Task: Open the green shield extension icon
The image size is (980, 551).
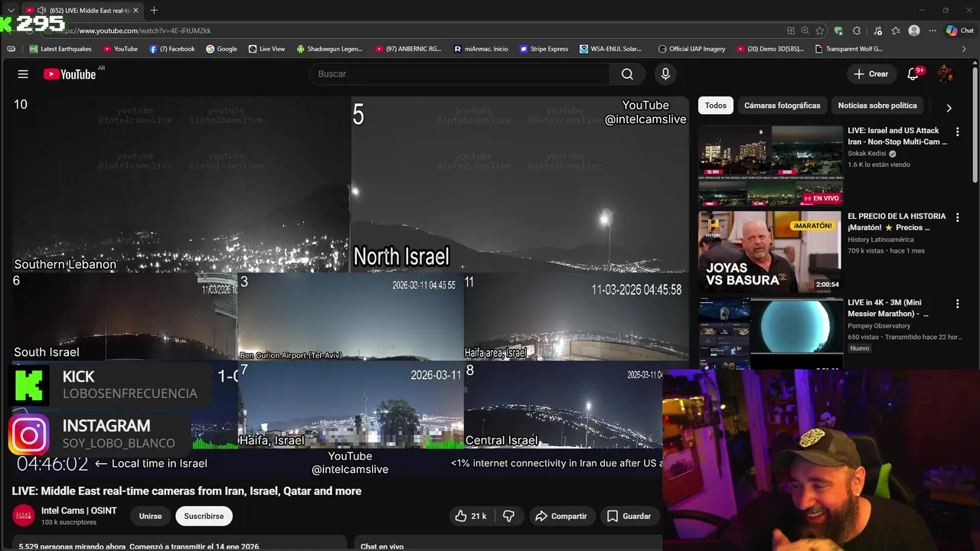Action: coord(838,31)
